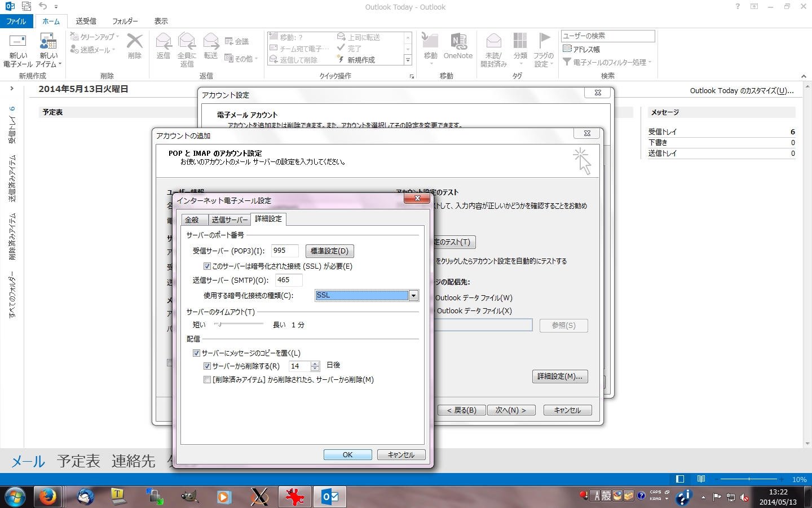Toggle SSL required checkbox for server
The width and height of the screenshot is (812, 508).
(207, 266)
